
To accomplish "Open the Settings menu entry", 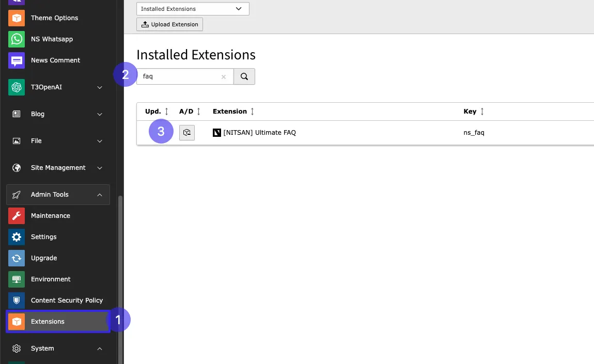I will [43, 237].
